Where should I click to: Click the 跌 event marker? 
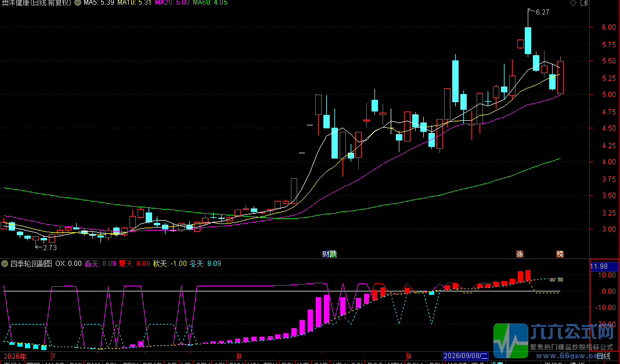point(333,254)
